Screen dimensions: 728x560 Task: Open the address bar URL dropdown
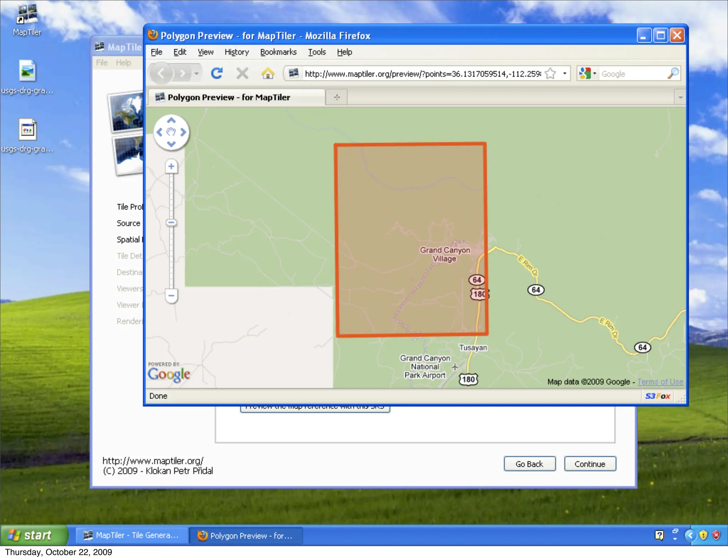tap(564, 74)
